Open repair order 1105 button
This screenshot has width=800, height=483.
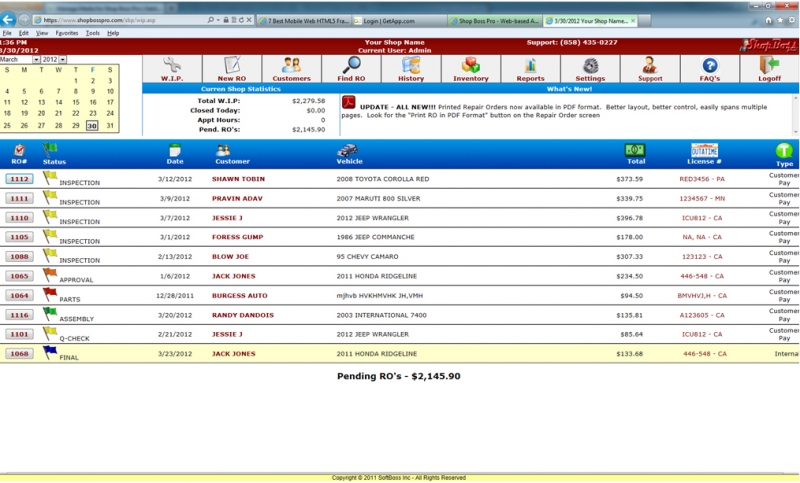19,237
